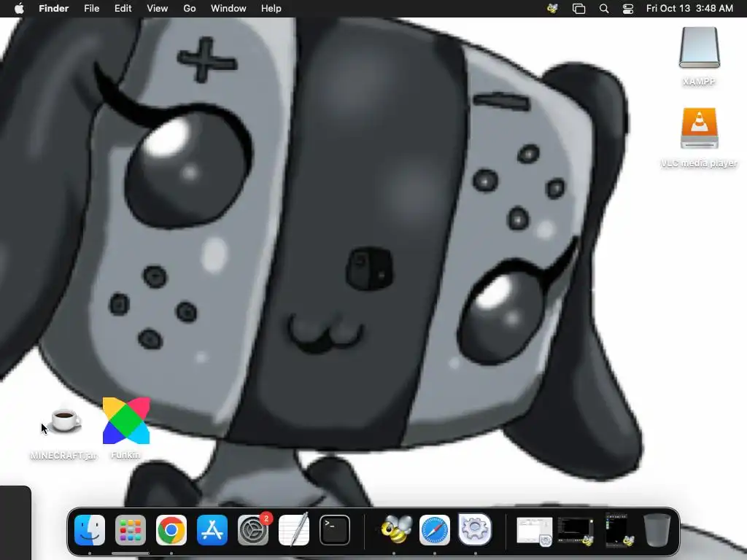Restore the minimized wide dark window thumbnail

pyautogui.click(x=576, y=531)
